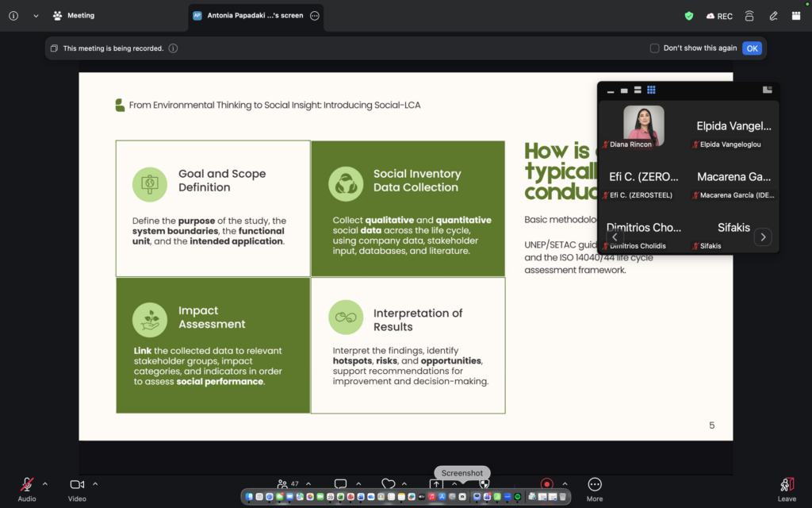812x508 pixels.
Task: Open App Store in the Dock
Action: tap(442, 497)
